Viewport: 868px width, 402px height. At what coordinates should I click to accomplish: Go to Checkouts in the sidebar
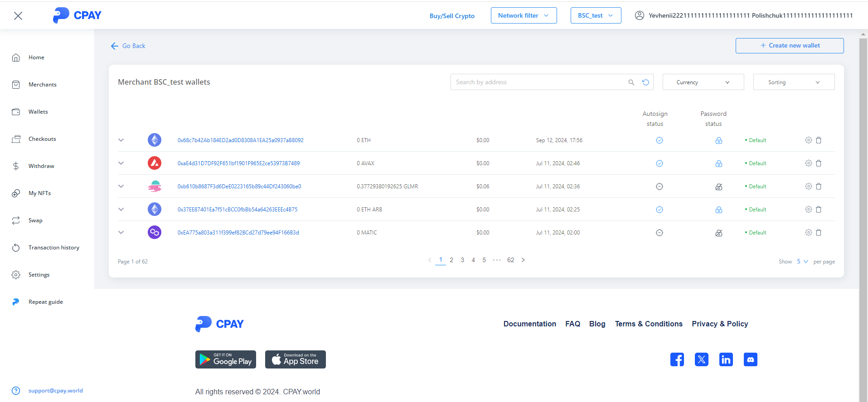click(42, 139)
